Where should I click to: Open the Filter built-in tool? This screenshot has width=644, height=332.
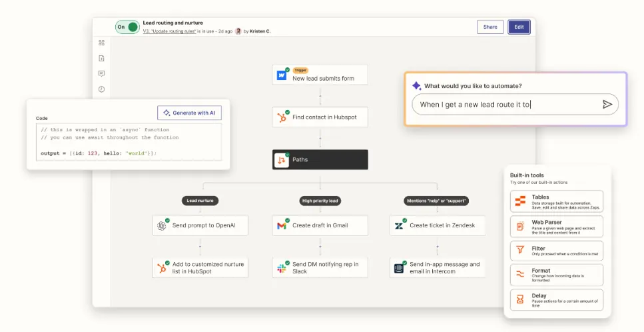coord(557,251)
